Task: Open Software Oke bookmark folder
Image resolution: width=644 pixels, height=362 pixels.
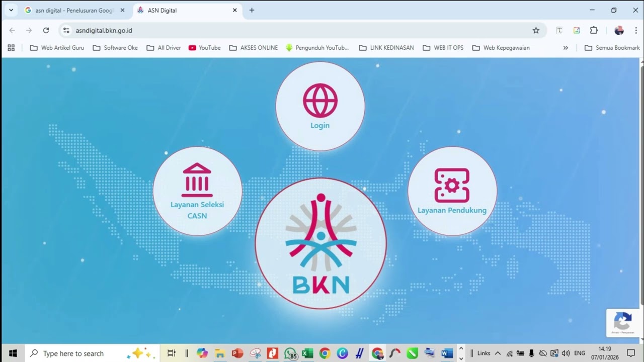Action: tap(115, 48)
